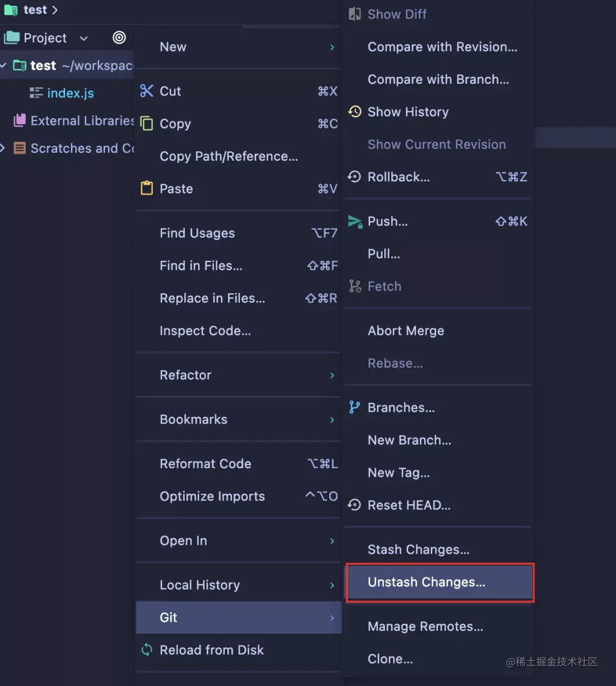
Task: Click the test breadcrumb label
Action: pyautogui.click(x=35, y=10)
